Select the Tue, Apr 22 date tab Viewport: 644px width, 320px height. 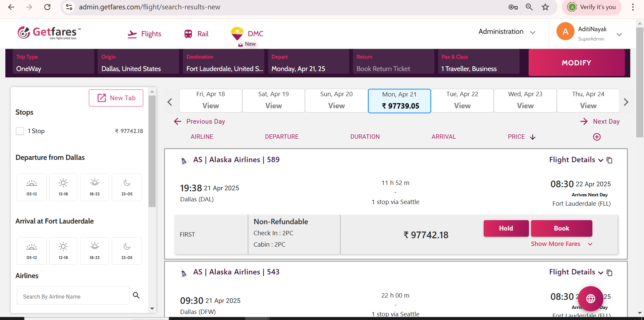click(x=462, y=101)
